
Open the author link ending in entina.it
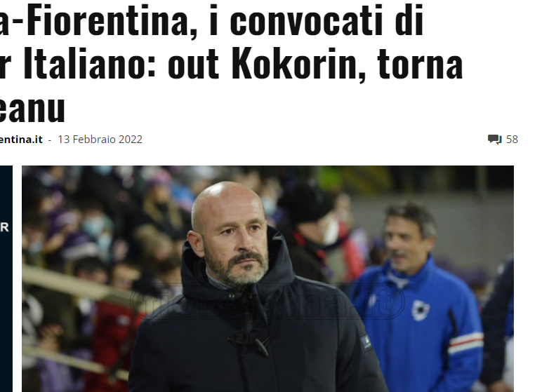[21, 139]
